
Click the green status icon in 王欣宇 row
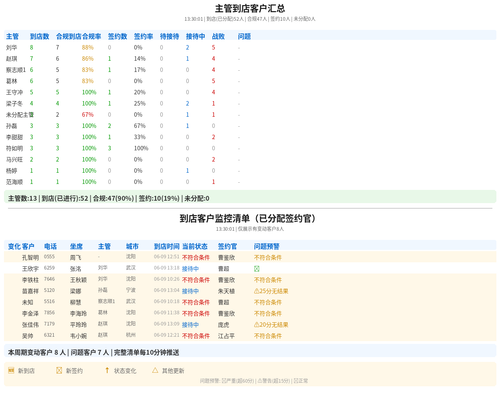coord(257,269)
